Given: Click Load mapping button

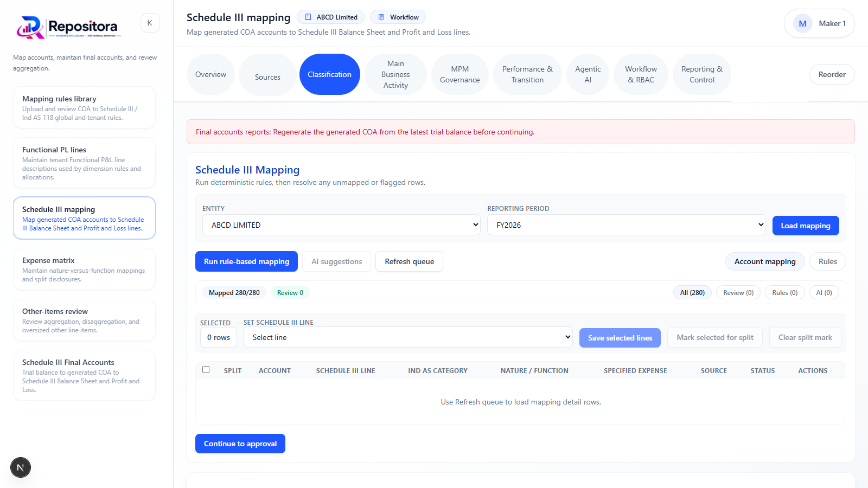Looking at the screenshot, I should 806,226.
